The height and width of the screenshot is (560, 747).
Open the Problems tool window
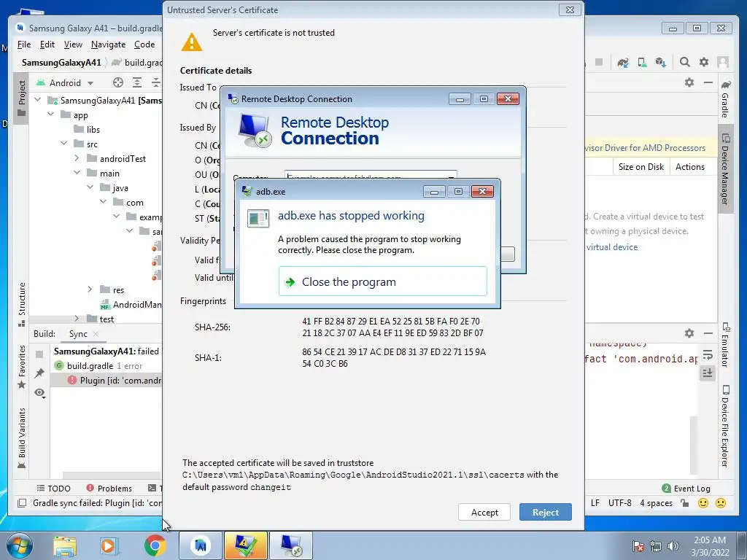[109, 488]
